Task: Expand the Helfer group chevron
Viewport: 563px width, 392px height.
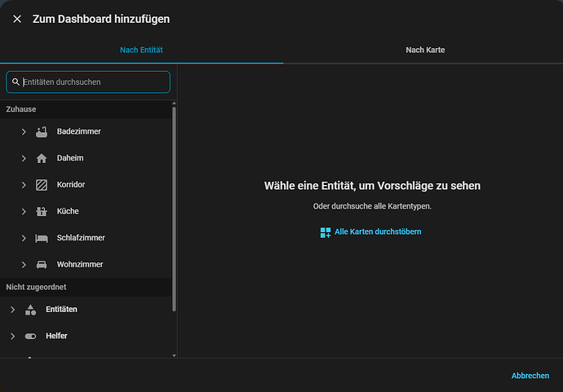Action: [12, 336]
